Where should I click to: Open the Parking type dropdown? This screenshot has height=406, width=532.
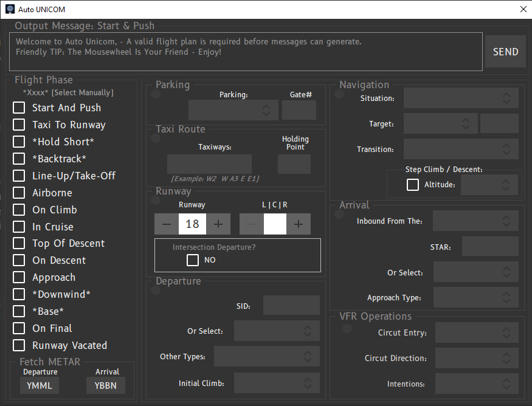tap(233, 110)
